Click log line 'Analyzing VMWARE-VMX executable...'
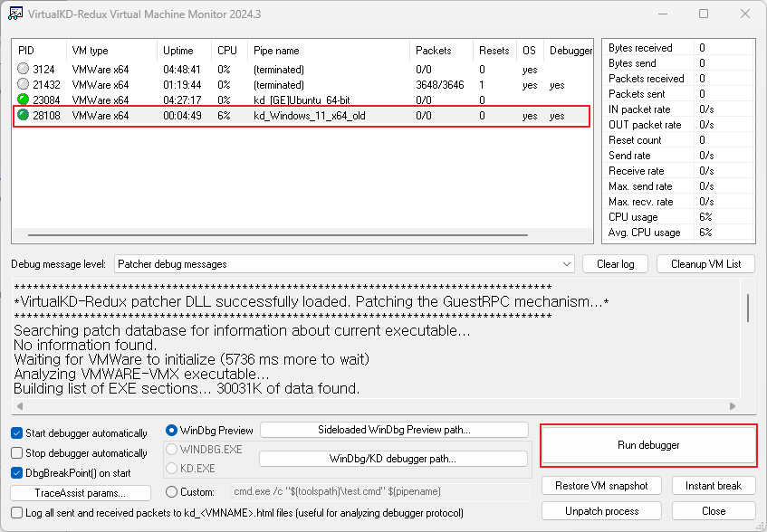This screenshot has width=767, height=532. click(x=141, y=375)
